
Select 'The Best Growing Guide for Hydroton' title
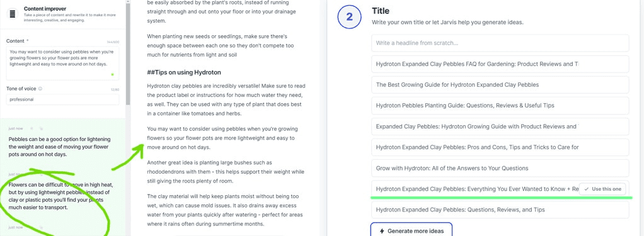pyautogui.click(x=500, y=85)
